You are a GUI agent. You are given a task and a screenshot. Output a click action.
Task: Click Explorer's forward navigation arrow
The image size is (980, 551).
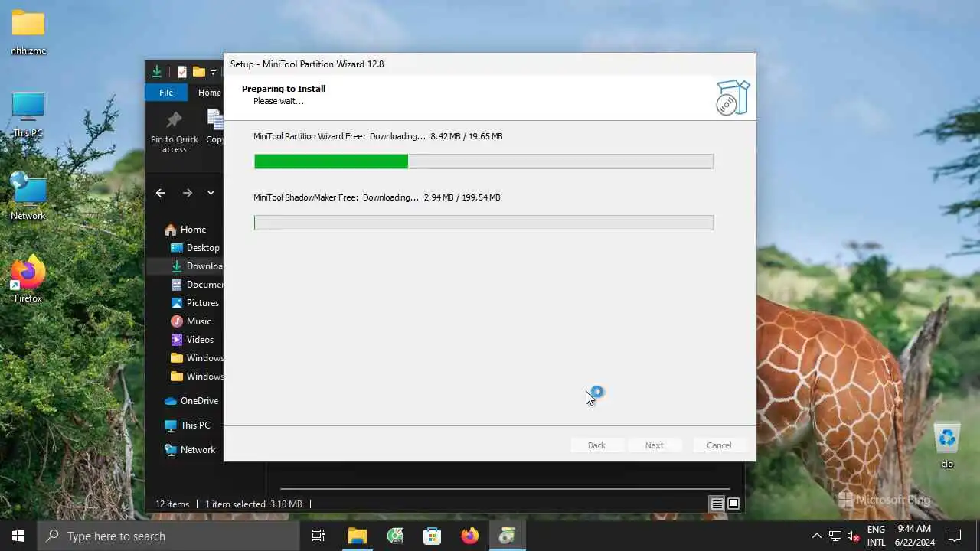[187, 193]
